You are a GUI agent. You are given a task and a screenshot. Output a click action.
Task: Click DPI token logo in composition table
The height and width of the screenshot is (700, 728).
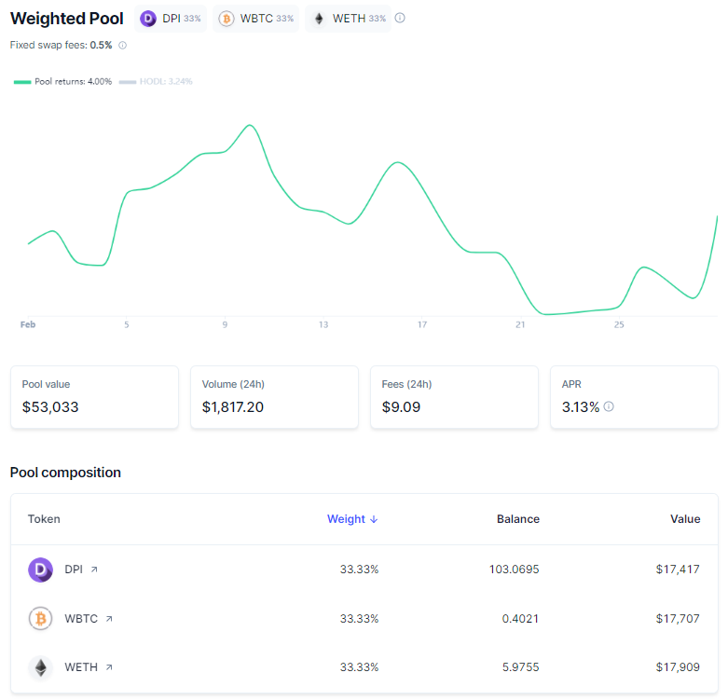tap(40, 570)
